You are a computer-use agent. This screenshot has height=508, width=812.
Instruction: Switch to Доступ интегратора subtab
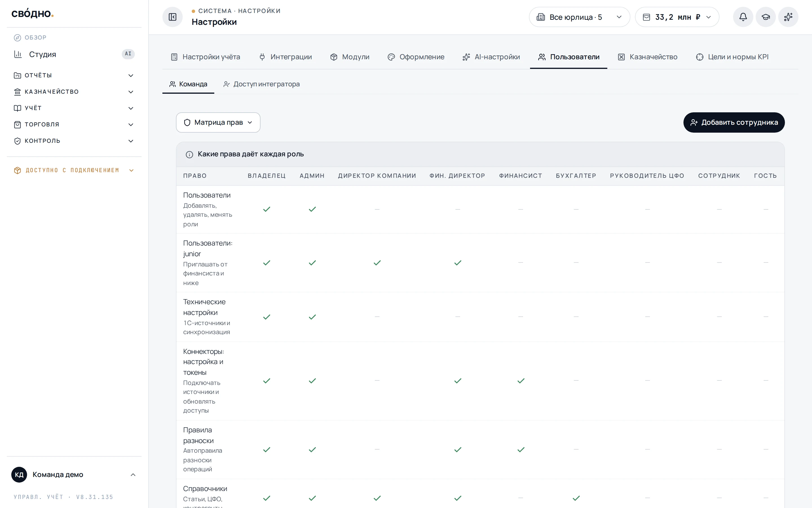[x=261, y=84]
